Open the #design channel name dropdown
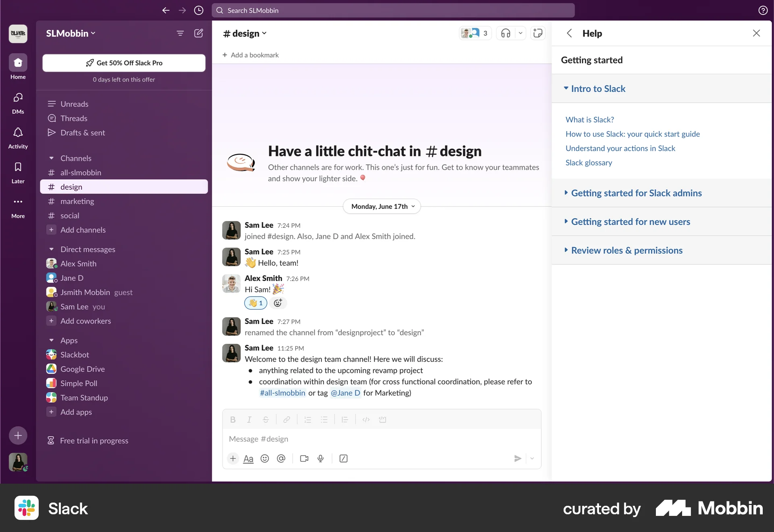Viewport: 774px width, 532px height. tap(245, 33)
